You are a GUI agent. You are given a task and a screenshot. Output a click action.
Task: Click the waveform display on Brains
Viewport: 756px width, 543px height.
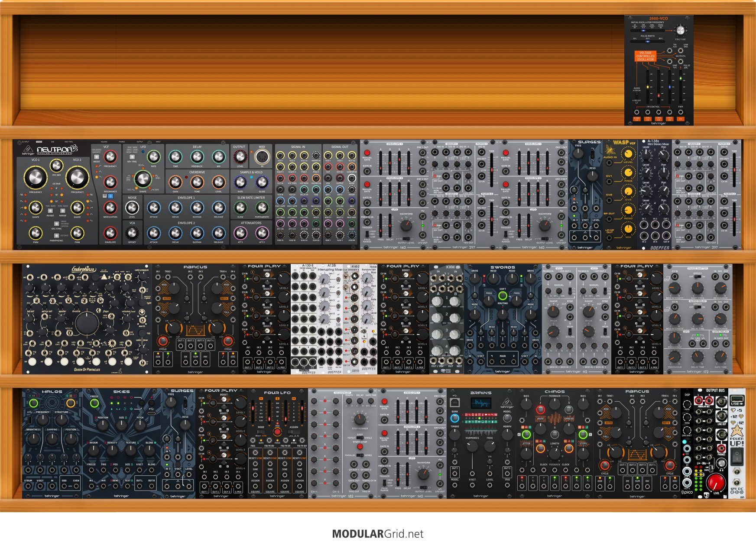click(x=481, y=402)
